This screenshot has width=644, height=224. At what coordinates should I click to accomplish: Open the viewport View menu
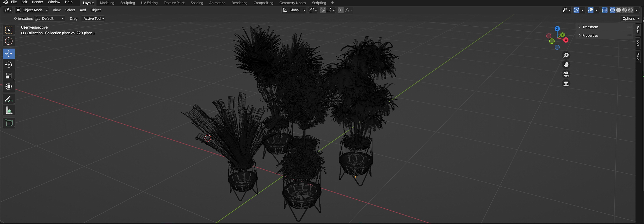pos(56,10)
